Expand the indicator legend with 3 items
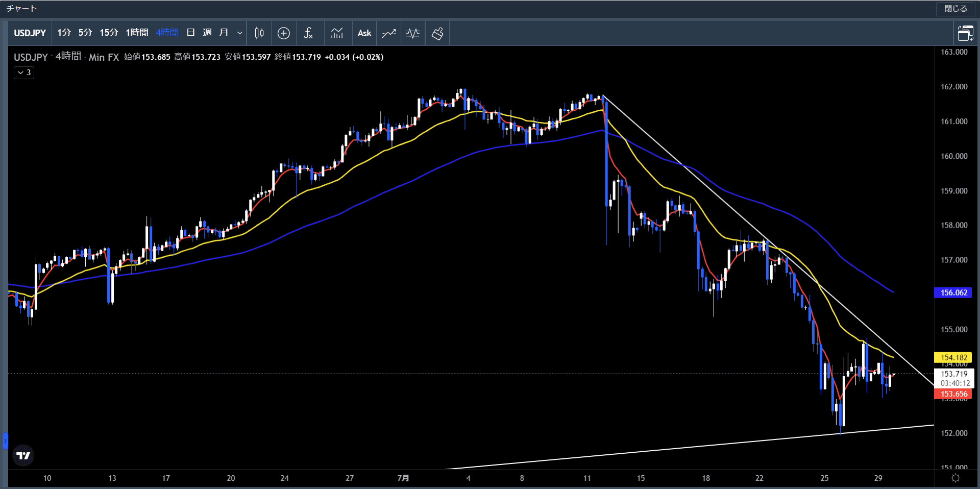Screen dimensions: 980x489 [24, 72]
